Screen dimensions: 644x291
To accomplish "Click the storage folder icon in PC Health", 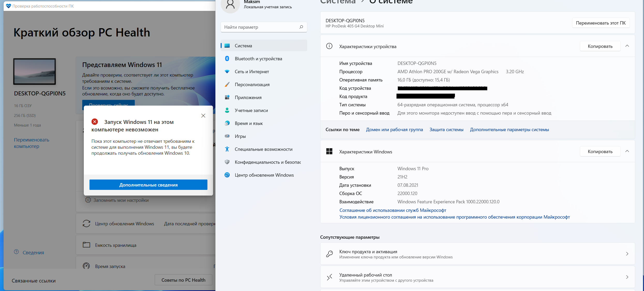I will click(86, 245).
